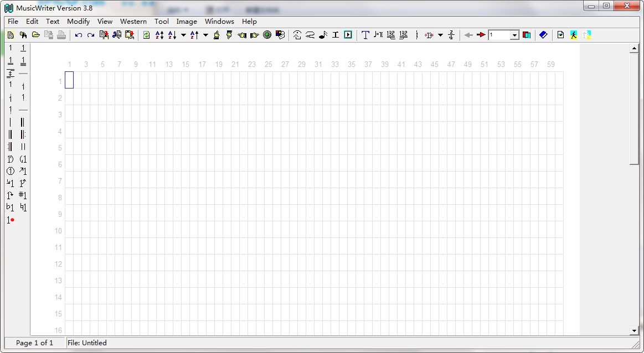Image resolution: width=644 pixels, height=353 pixels.
Task: Open the page number combo box
Action: tap(514, 35)
